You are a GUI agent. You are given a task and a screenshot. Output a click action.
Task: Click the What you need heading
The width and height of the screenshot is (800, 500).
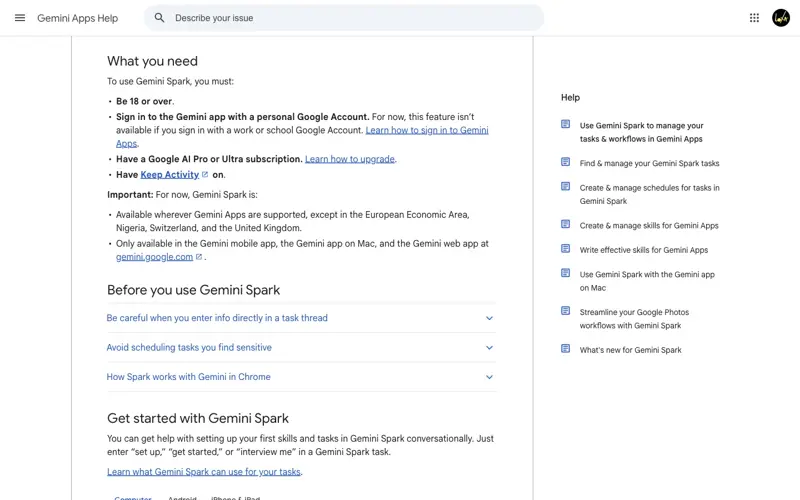pyautogui.click(x=152, y=61)
